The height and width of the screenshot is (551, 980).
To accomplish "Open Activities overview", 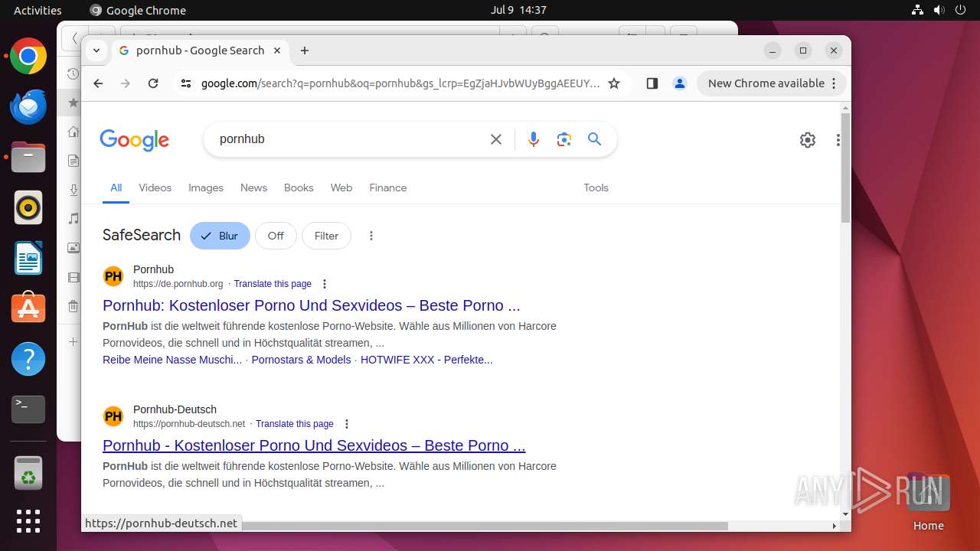I will point(38,10).
